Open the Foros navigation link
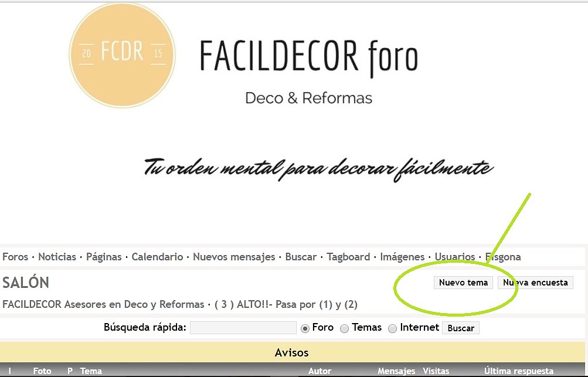Screen dimensions: 588x377 click(x=15, y=257)
